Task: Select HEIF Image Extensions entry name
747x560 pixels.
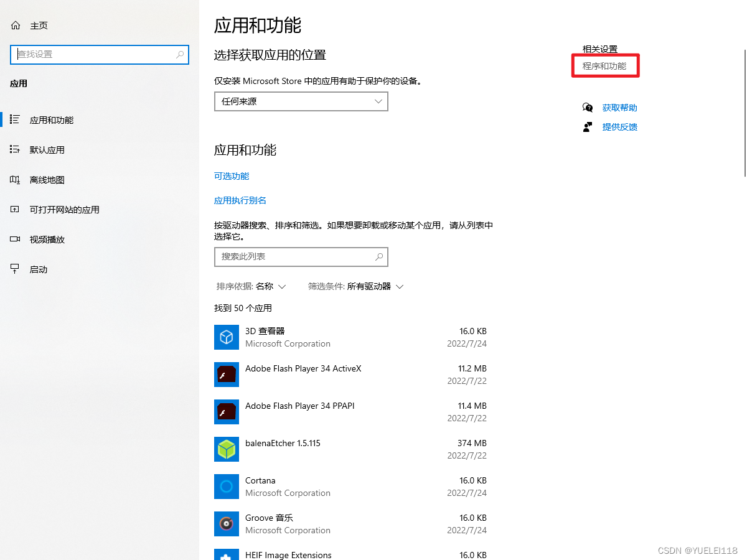Action: click(288, 555)
